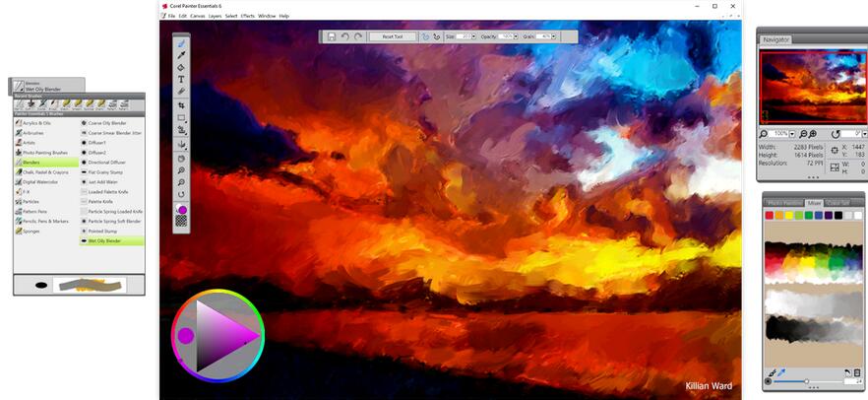
Task: Select the Cloner stamp tool
Action: point(181,130)
